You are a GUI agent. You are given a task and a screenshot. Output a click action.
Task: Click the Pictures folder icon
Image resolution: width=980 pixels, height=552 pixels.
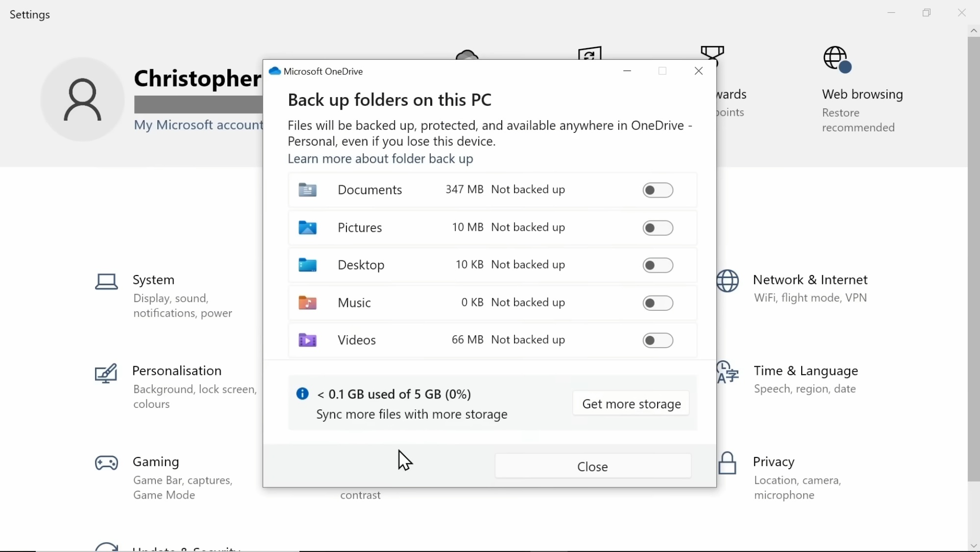click(x=308, y=227)
